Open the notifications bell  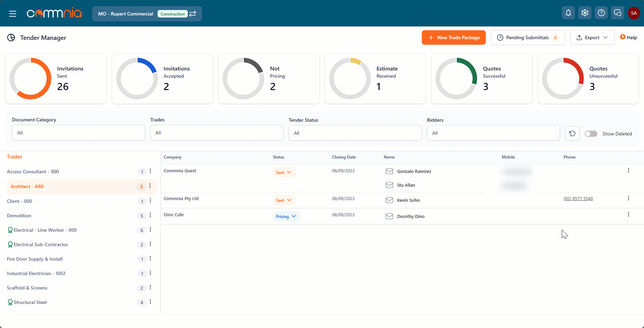pos(568,13)
